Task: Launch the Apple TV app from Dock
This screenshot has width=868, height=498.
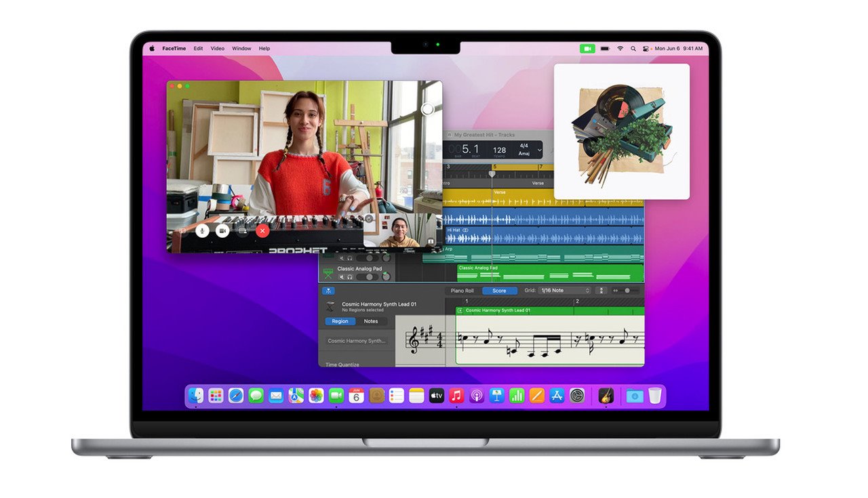Action: (x=437, y=396)
